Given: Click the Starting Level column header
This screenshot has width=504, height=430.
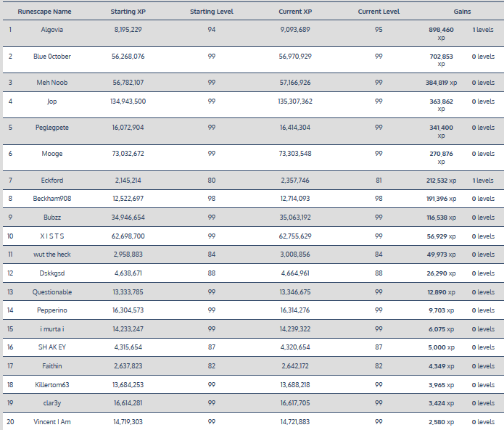Looking at the screenshot, I should click(x=211, y=12).
